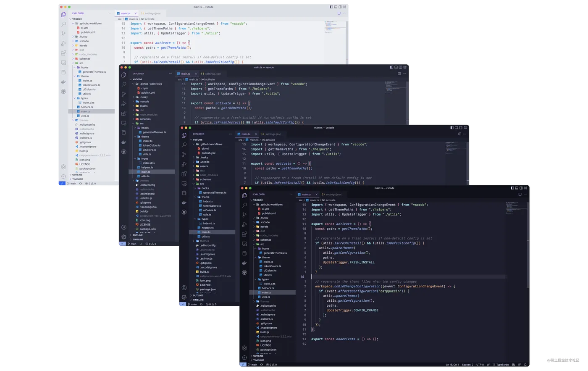The height and width of the screenshot is (371, 588).
Task: Open Source Control view in front window
Action: coord(244,215)
